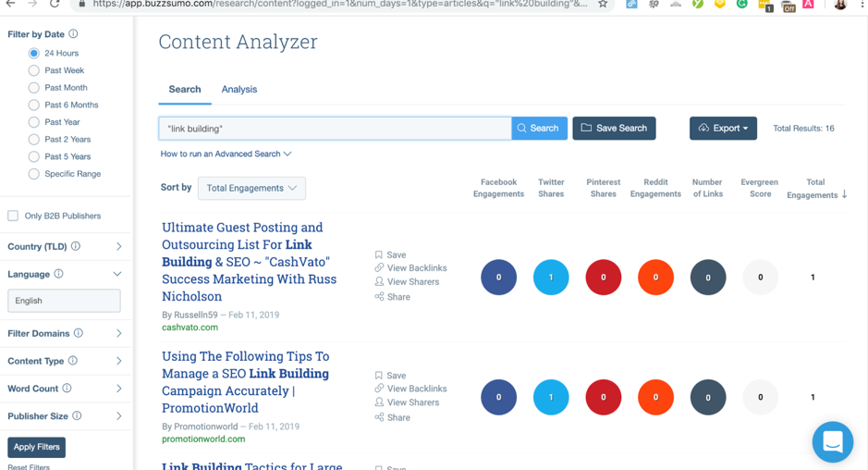Click the Save Search button
Viewport: 868px width, 470px height.
(x=614, y=128)
